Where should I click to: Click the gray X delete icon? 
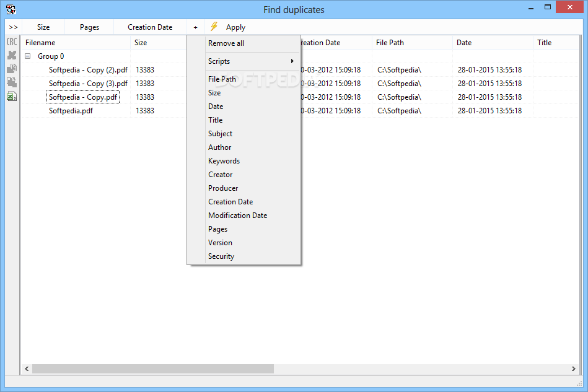(x=12, y=55)
